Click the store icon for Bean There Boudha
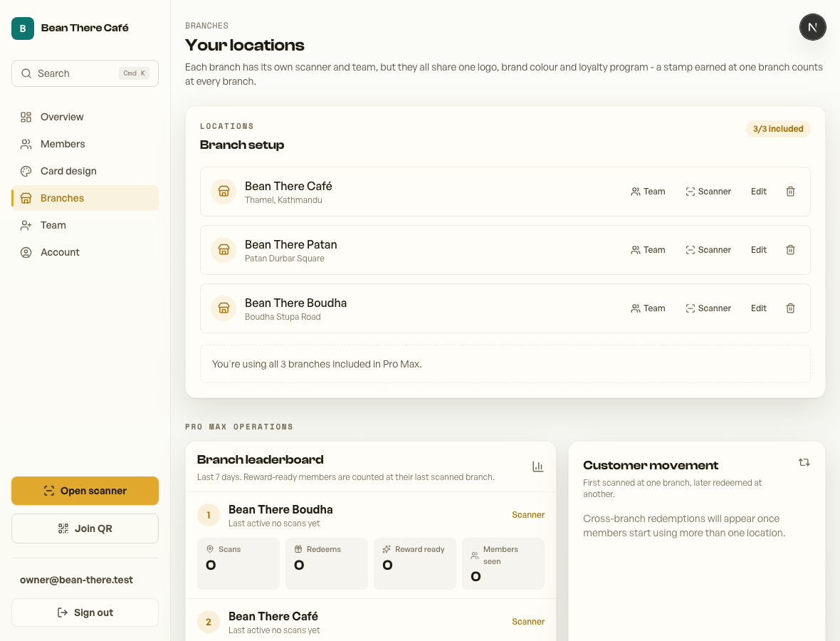This screenshot has height=641, width=840. tap(224, 308)
